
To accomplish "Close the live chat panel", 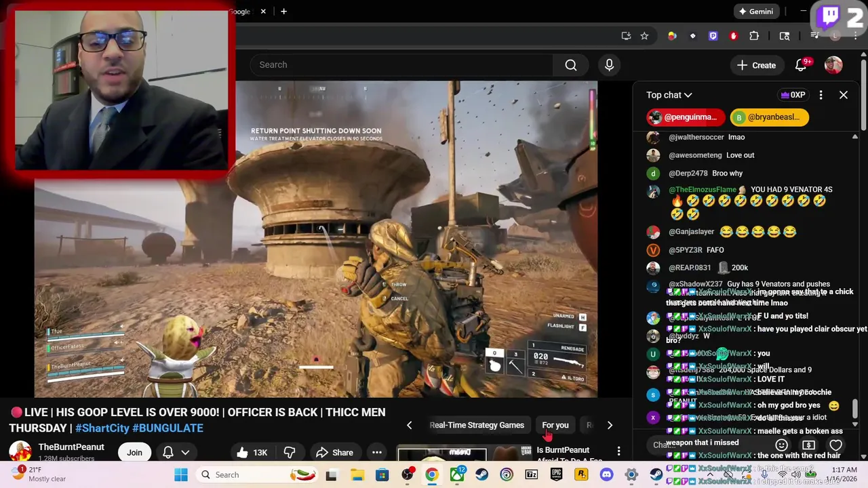I will tap(844, 95).
